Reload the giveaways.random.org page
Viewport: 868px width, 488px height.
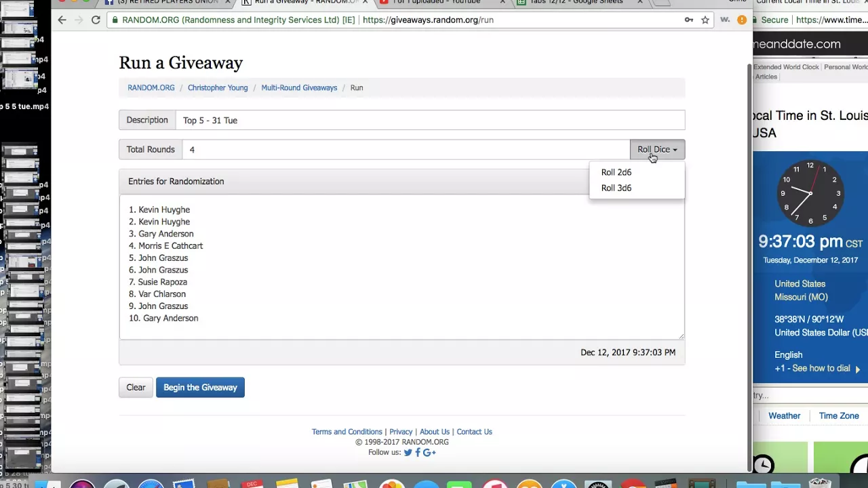(96, 20)
